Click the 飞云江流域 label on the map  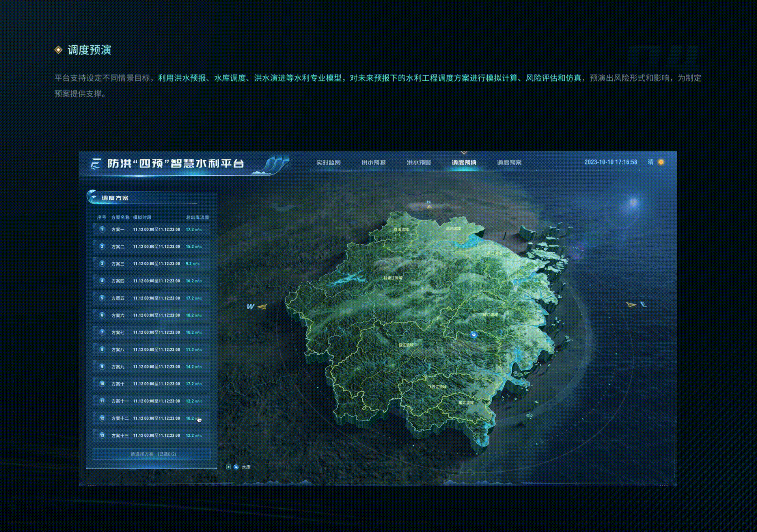[x=438, y=387]
